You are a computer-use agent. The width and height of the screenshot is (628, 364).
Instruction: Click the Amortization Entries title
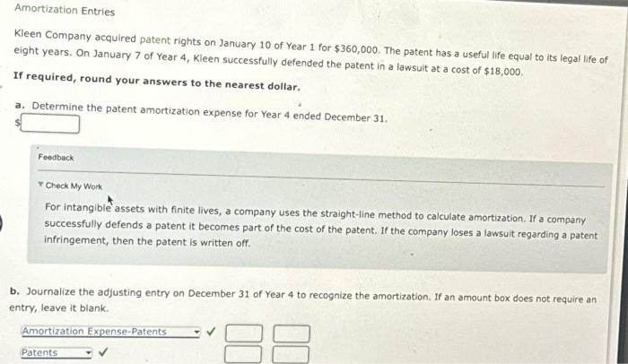pyautogui.click(x=65, y=10)
